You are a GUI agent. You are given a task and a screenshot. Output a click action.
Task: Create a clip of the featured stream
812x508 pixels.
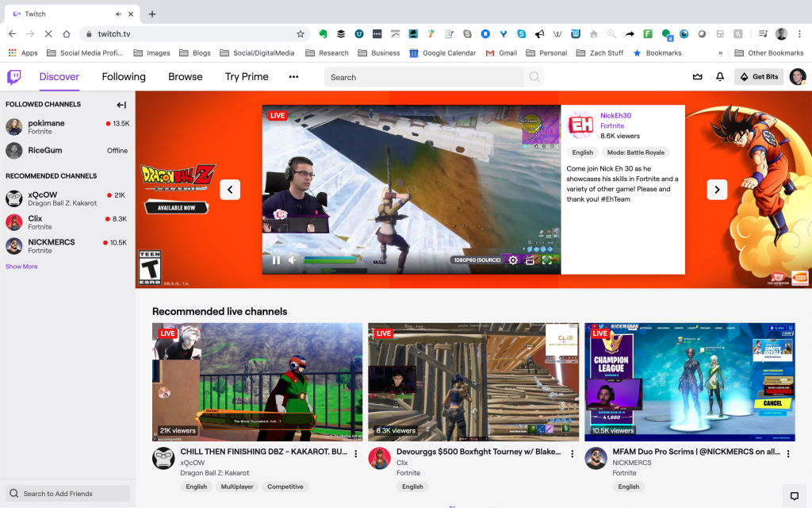pos(530,260)
